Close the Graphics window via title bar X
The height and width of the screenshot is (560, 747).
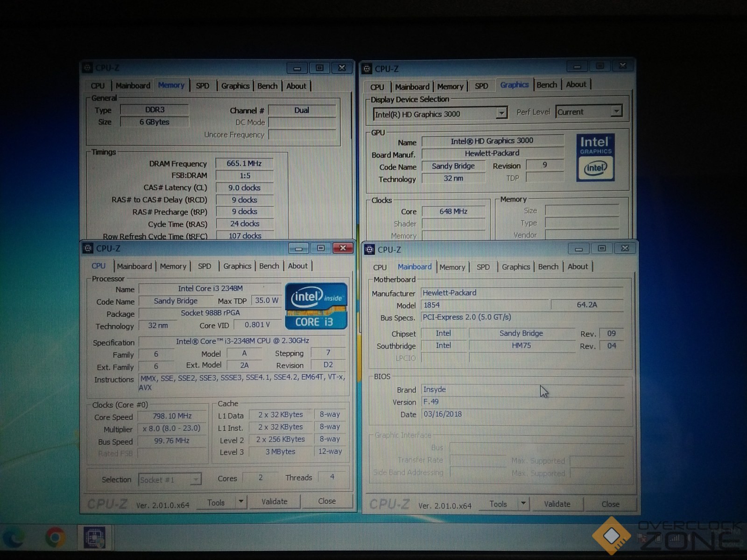coord(622,66)
